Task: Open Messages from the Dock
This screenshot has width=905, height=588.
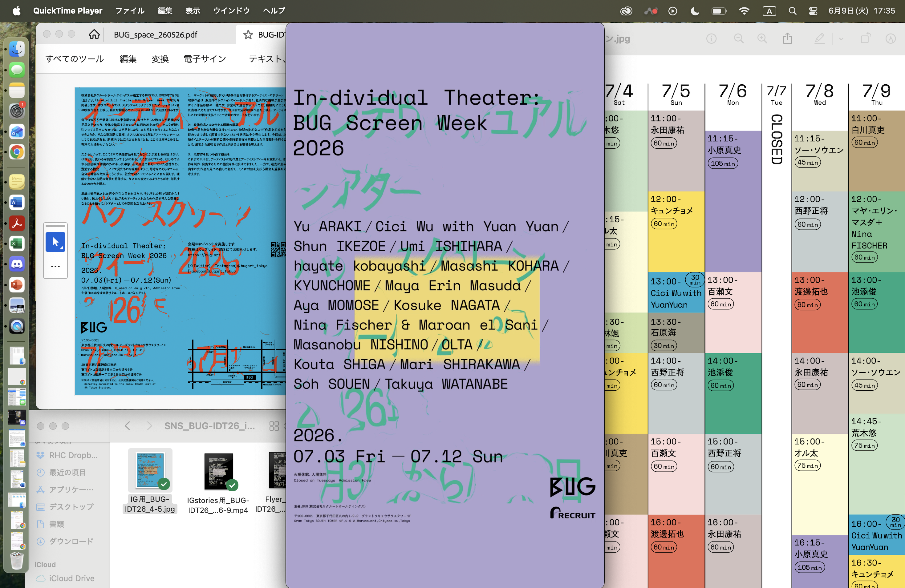Action: 17,70
